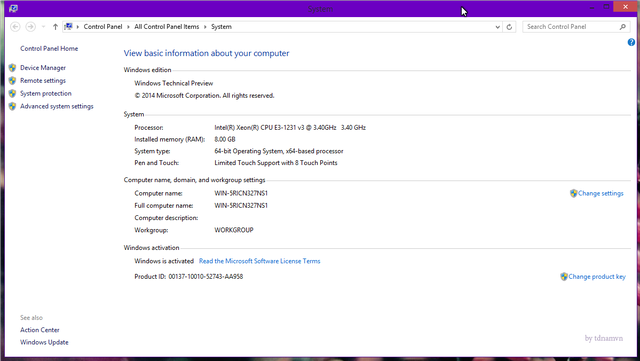Click the Change settings shield icon

pos(573,193)
